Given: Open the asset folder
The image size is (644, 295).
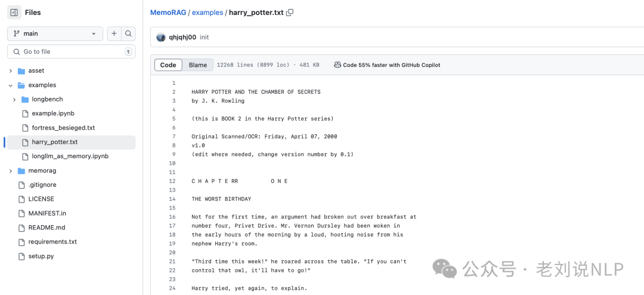Looking at the screenshot, I should click(x=36, y=71).
